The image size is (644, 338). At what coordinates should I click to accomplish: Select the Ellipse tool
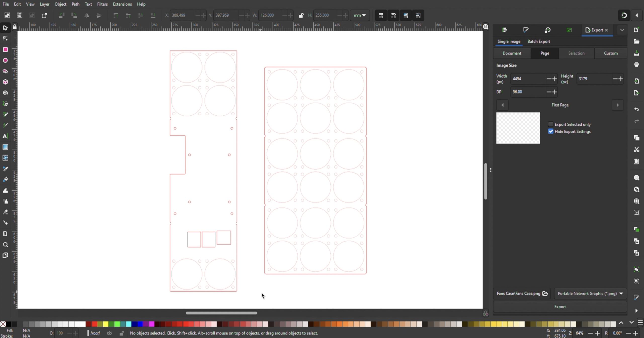[x=5, y=61]
